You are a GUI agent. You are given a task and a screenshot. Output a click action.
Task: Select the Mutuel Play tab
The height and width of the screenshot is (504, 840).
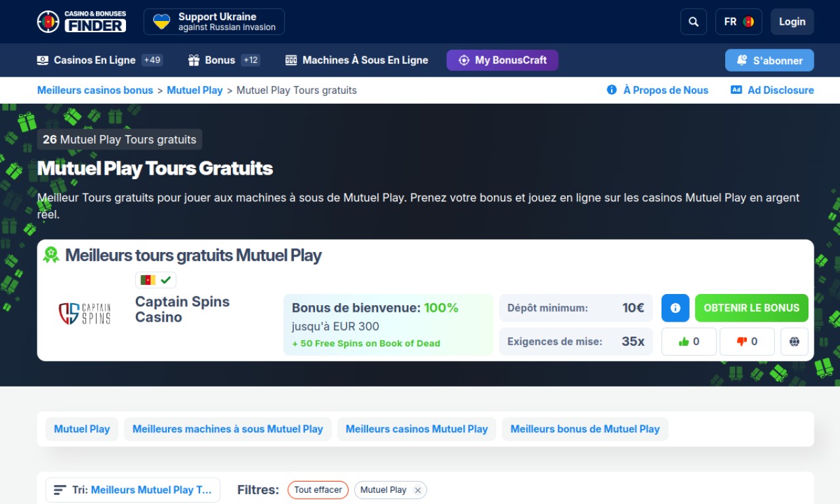82,429
